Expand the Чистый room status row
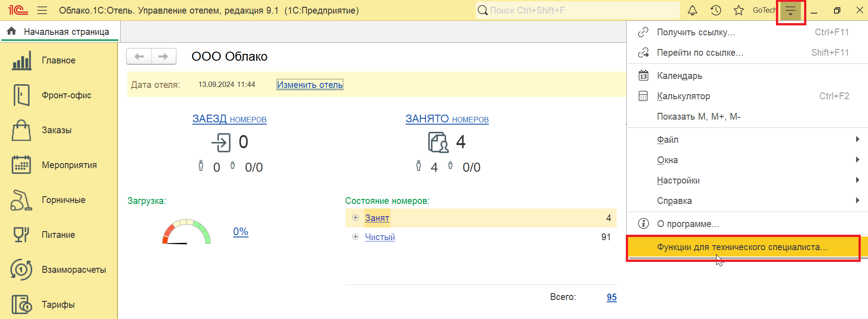The image size is (868, 319). [x=356, y=237]
